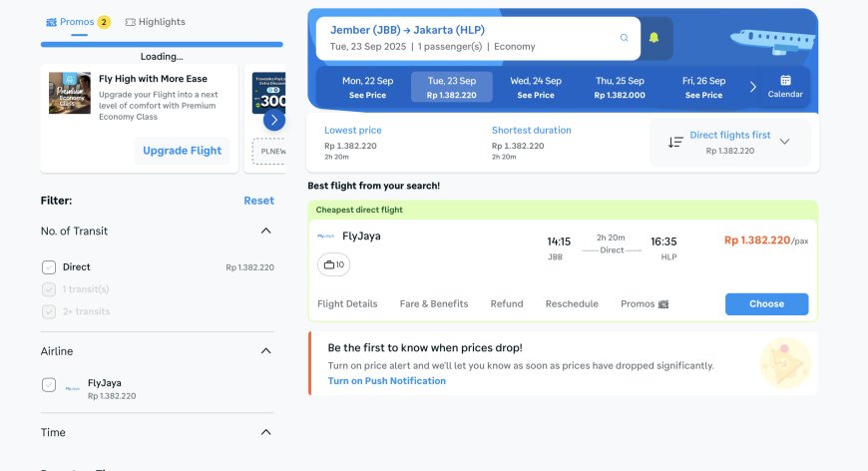Image resolution: width=868 pixels, height=471 pixels.
Task: Click the next dates arrow in date strip
Action: point(753,87)
